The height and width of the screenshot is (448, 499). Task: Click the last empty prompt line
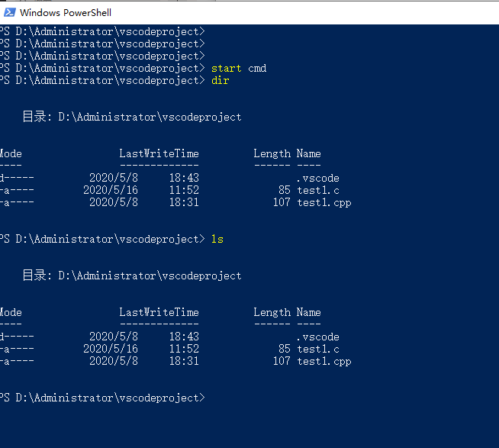point(102,398)
